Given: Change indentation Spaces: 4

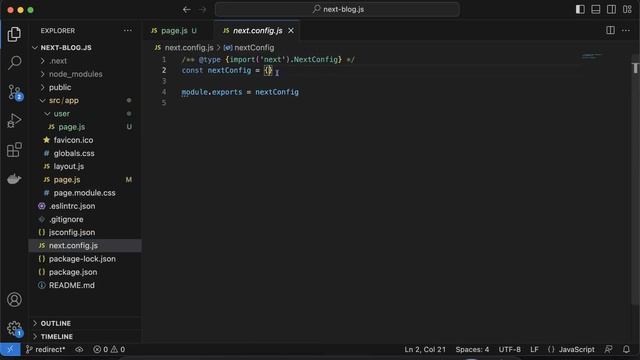Looking at the screenshot, I should (x=472, y=349).
